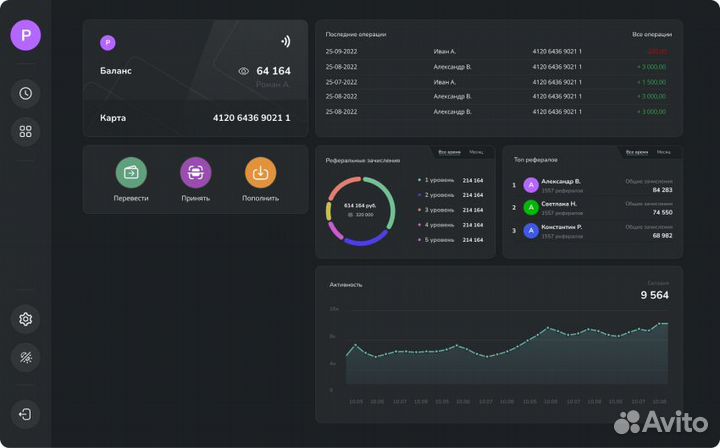The image size is (720, 448).
Task: Click the card number 4120 6436 9021 1
Action: [x=251, y=118]
